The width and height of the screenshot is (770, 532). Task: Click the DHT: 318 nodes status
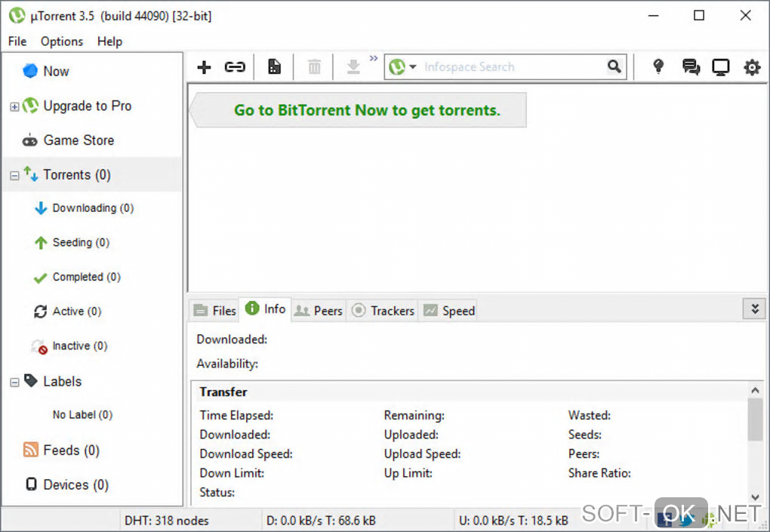pos(167,520)
